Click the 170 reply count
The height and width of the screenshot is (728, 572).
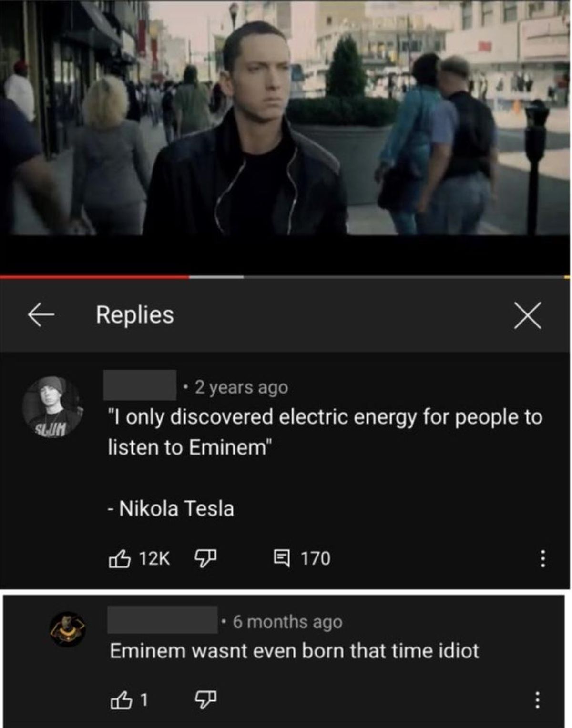pos(316,558)
